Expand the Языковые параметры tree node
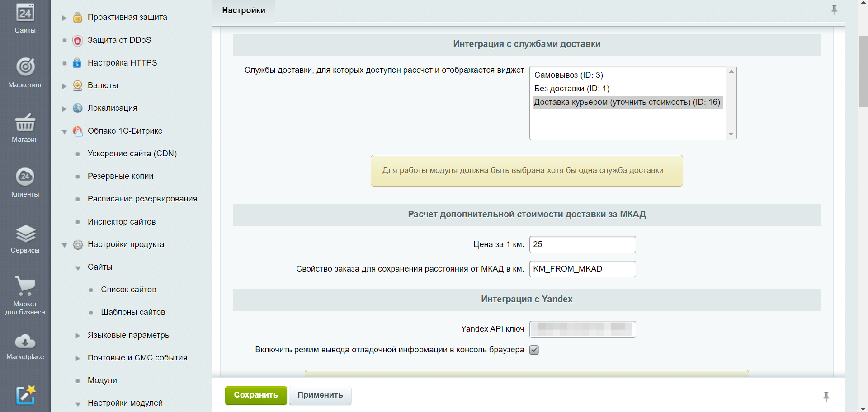 point(78,335)
